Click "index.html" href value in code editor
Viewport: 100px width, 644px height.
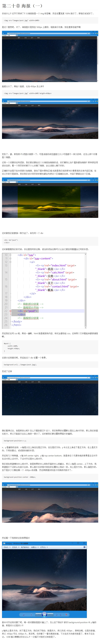point(59,266)
